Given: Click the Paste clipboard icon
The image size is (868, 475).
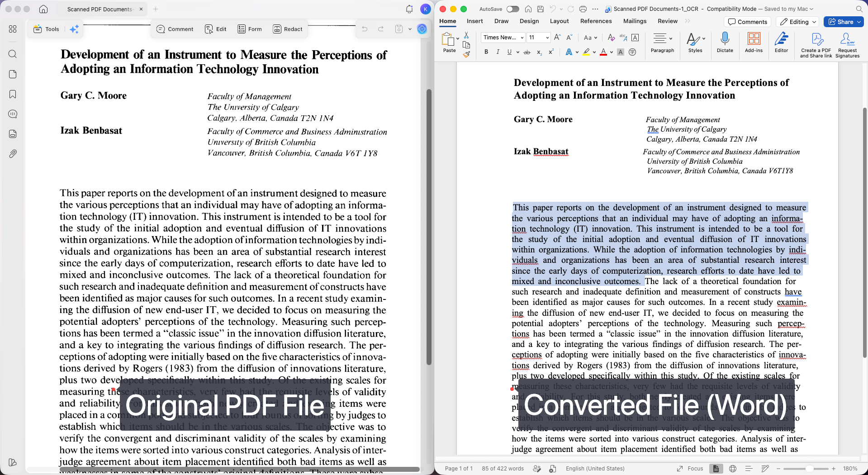Looking at the screenshot, I should coord(449,40).
